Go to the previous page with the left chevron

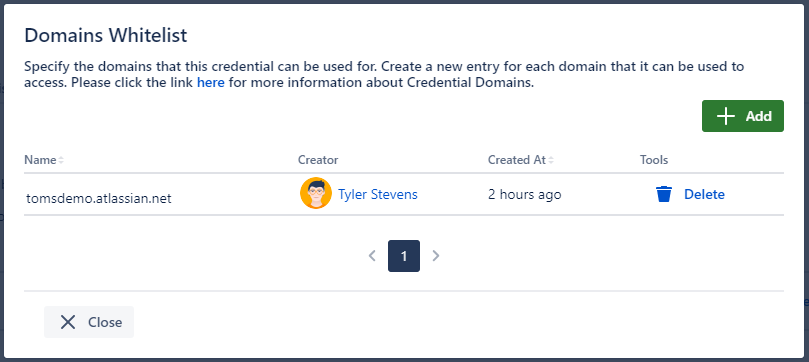pyautogui.click(x=372, y=256)
